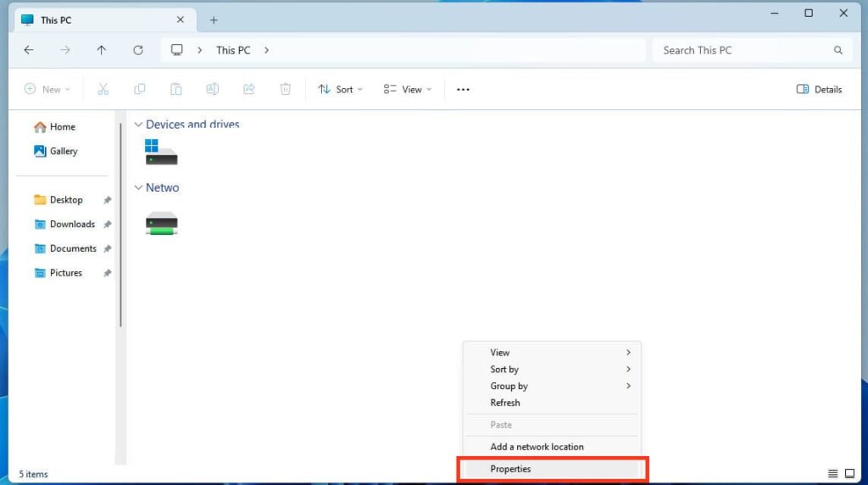Go up one folder level

click(102, 50)
